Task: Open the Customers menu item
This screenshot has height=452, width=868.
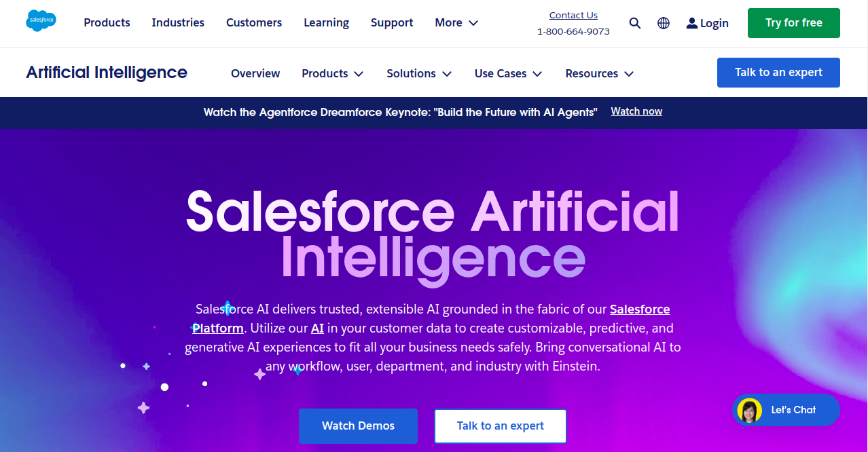Action: [x=254, y=23]
